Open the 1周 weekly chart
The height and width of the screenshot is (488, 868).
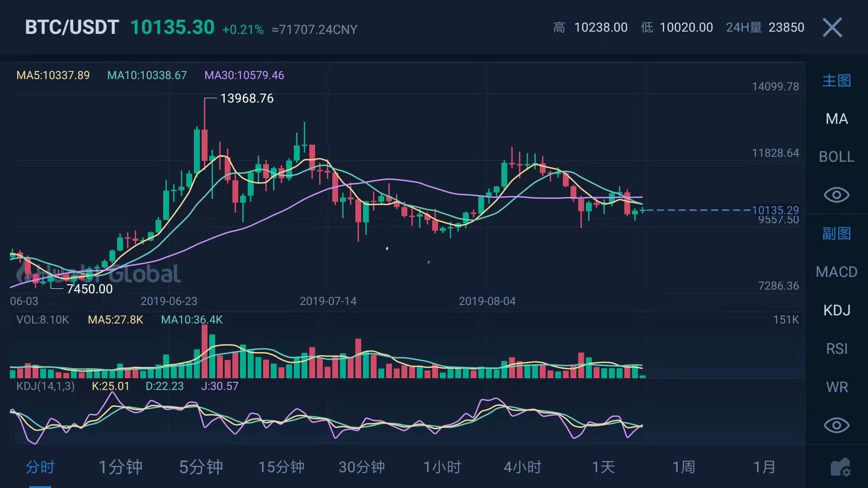pyautogui.click(x=684, y=467)
